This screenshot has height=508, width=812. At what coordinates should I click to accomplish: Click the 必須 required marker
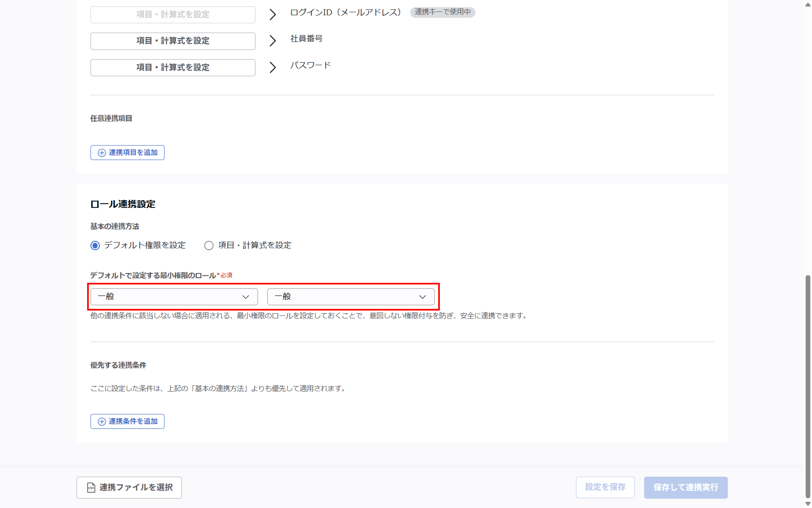coord(225,275)
